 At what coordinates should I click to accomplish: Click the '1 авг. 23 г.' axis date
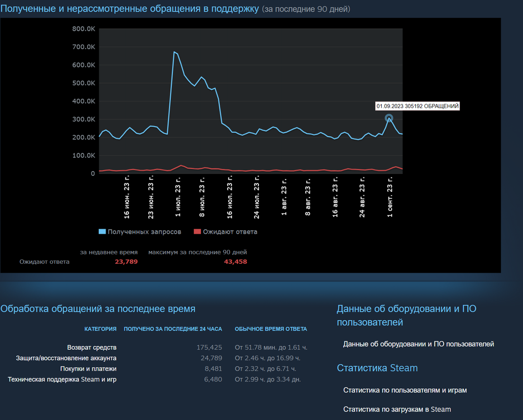pos(284,197)
